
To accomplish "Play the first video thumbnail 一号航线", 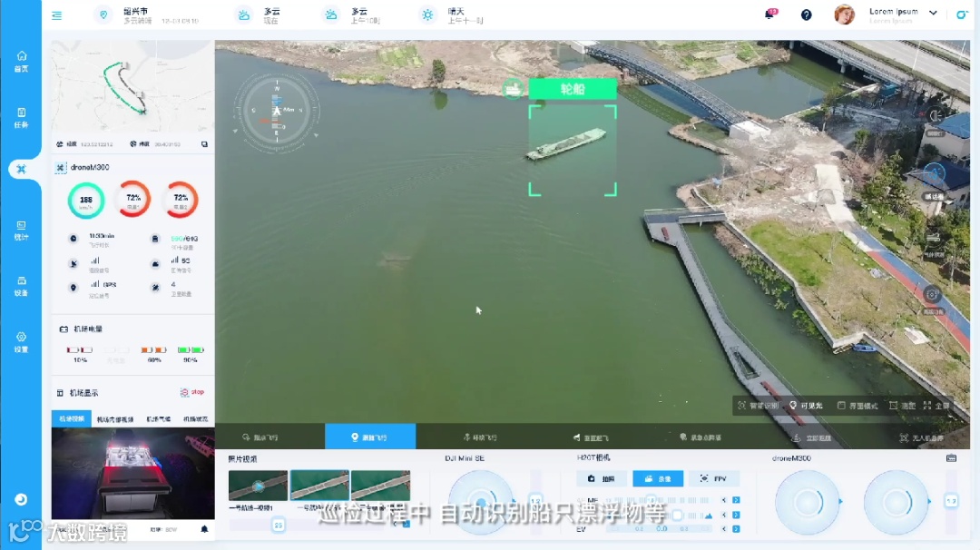I will click(x=258, y=486).
